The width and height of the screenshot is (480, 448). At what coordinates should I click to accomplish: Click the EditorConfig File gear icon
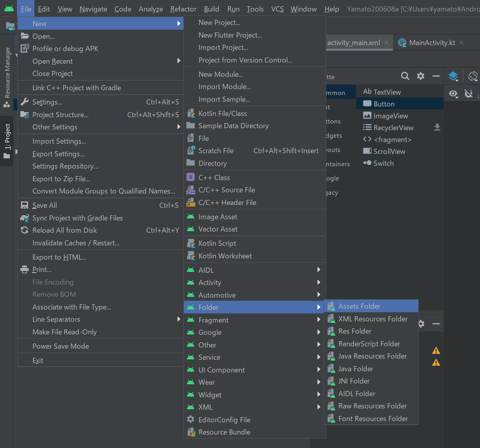click(x=191, y=419)
